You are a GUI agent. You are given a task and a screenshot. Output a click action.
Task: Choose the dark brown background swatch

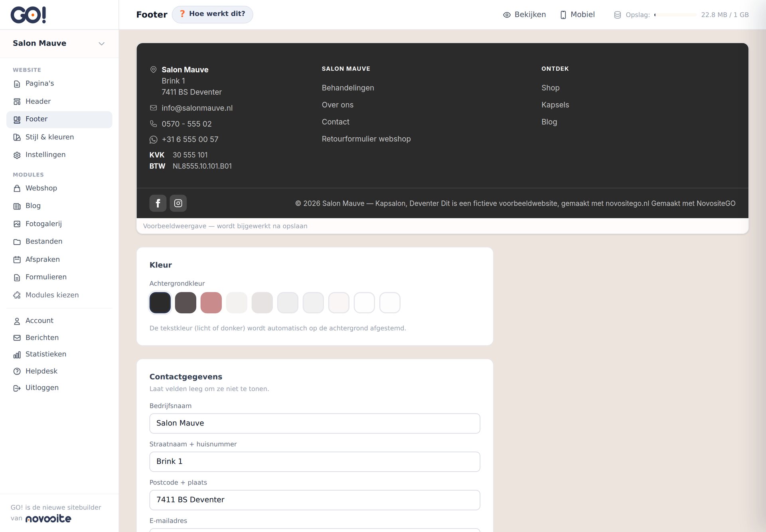186,303
